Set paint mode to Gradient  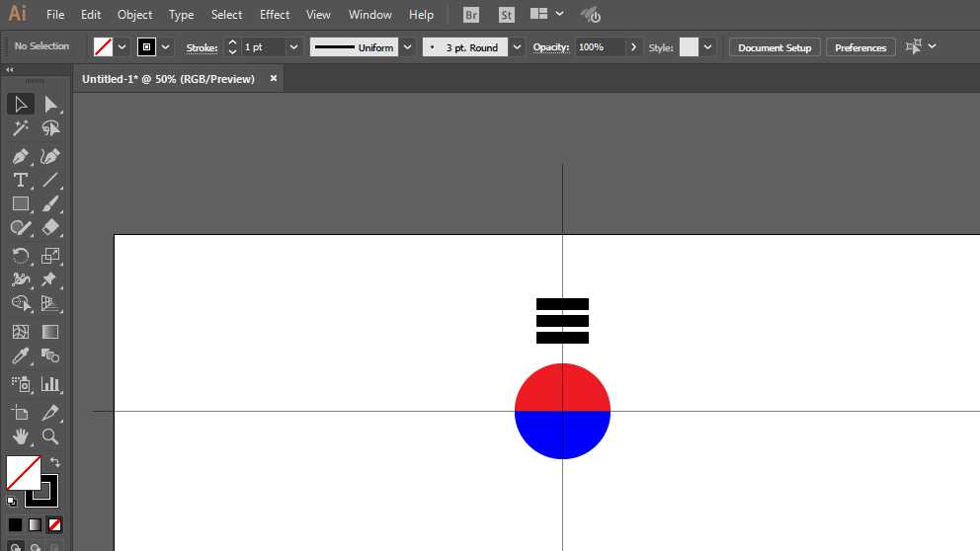[x=35, y=524]
